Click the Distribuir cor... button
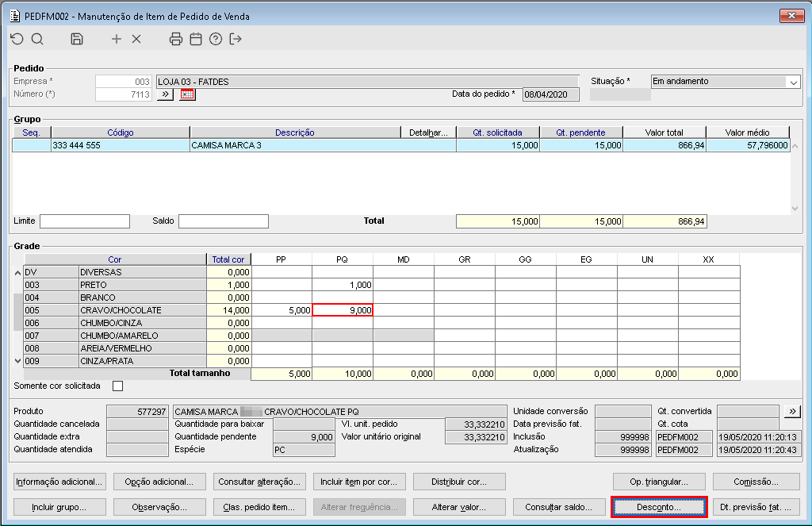Image resolution: width=812 pixels, height=526 pixels. (459, 482)
